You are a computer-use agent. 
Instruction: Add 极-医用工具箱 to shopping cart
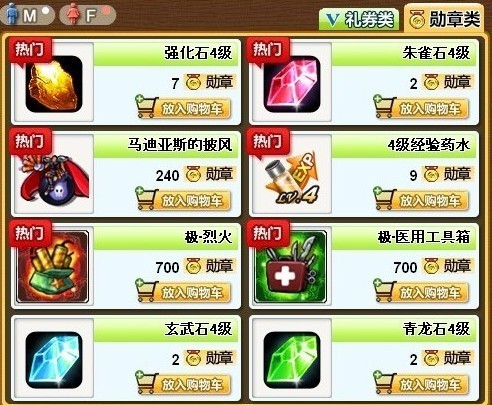click(x=421, y=291)
